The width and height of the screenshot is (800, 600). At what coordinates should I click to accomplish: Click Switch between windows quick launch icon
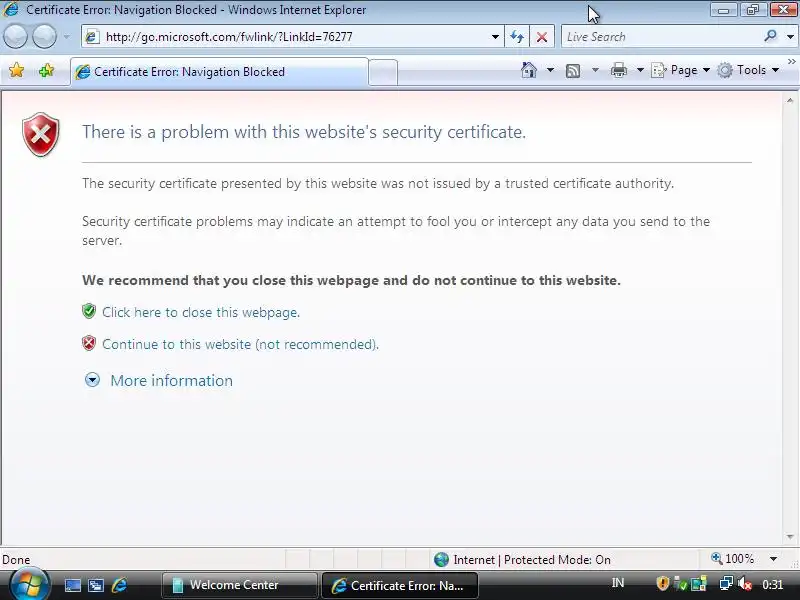(x=96, y=585)
